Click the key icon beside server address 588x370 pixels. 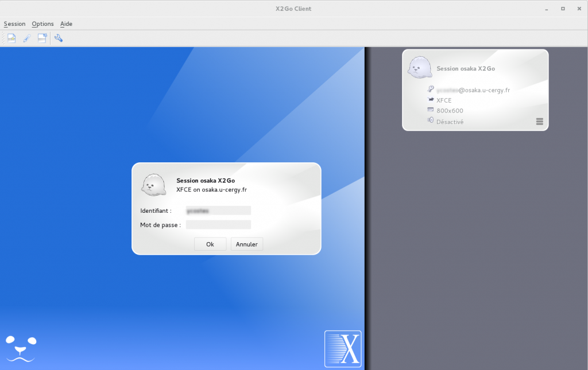click(x=431, y=89)
